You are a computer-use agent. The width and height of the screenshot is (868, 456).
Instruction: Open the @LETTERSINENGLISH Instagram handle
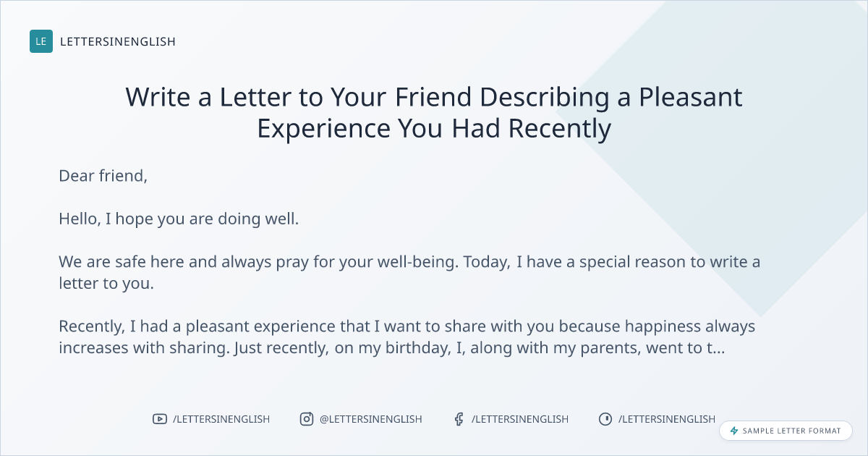click(371, 419)
